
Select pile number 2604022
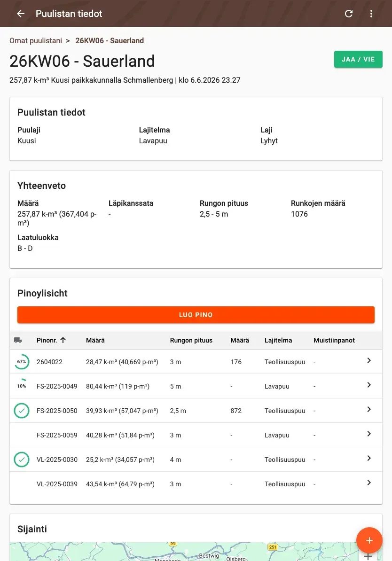49,362
